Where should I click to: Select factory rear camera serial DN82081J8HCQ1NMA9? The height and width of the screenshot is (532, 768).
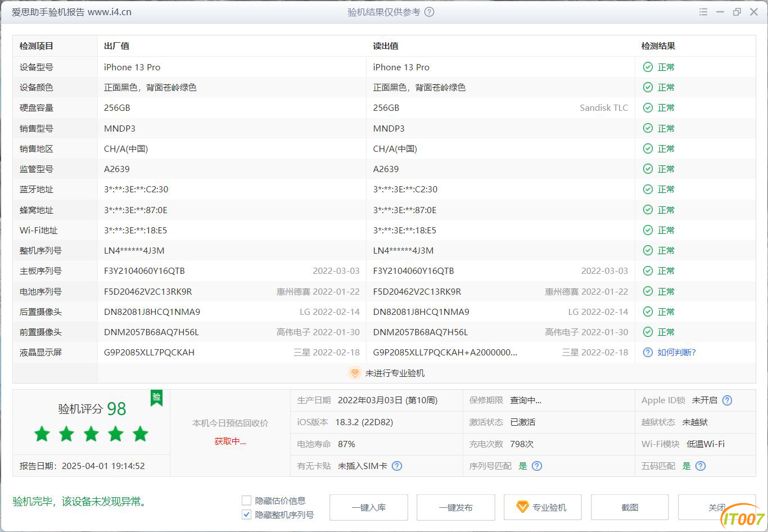[152, 312]
